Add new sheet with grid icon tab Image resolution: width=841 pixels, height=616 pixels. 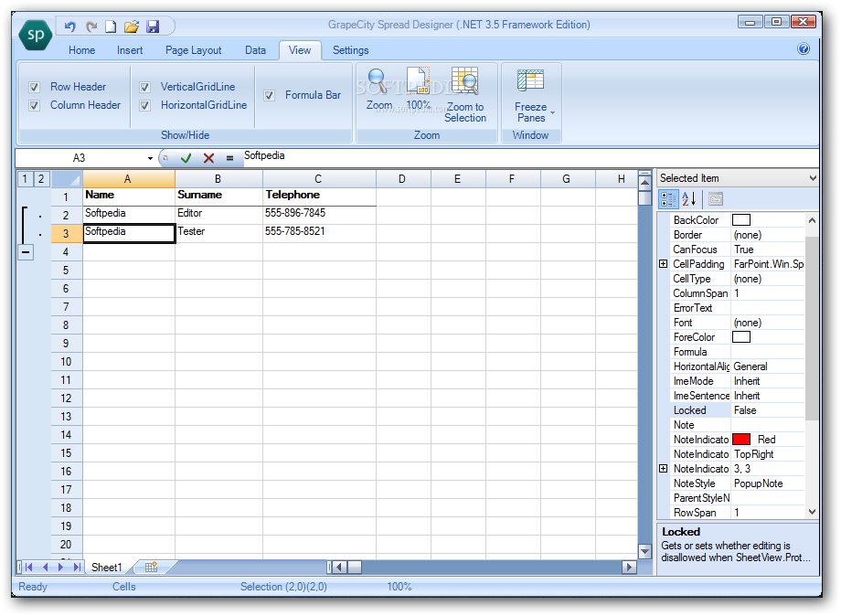152,567
